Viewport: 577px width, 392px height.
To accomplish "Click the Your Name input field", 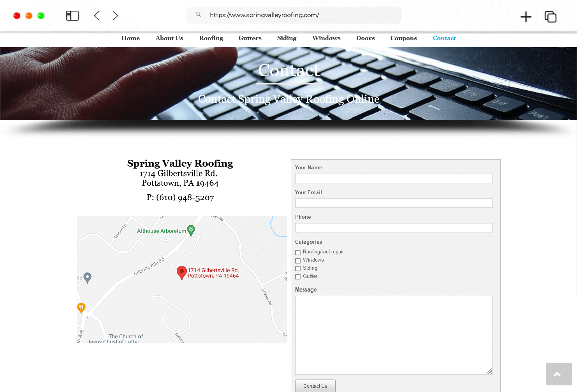I will (394, 178).
